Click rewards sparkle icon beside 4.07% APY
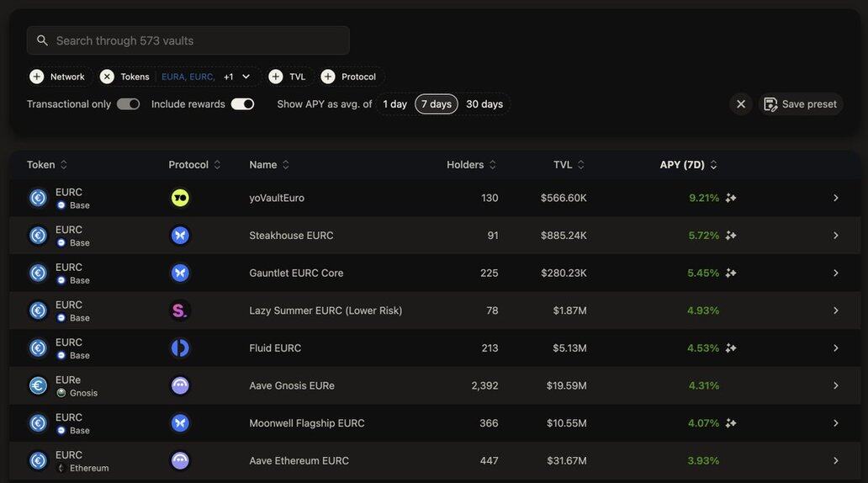868x483 pixels. coord(731,423)
